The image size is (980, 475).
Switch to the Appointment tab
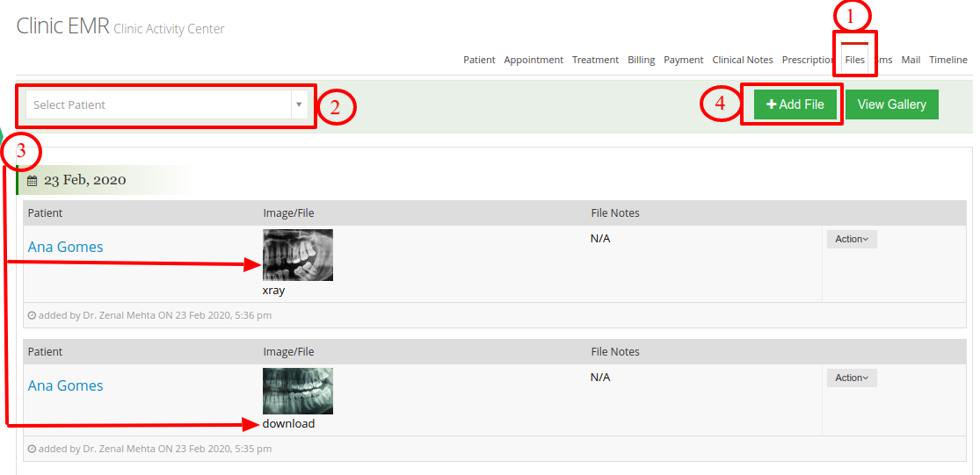[x=534, y=60]
